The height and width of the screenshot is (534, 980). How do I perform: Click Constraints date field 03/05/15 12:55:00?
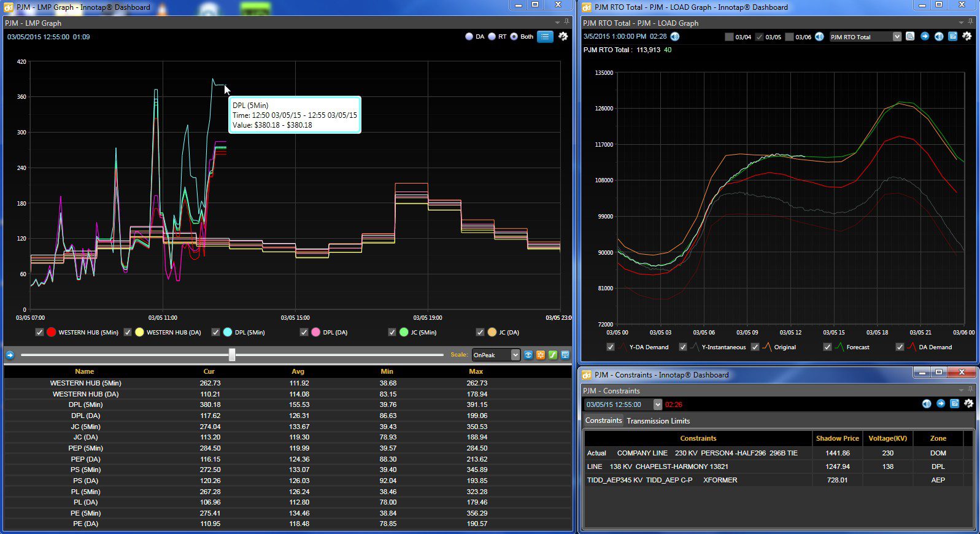coord(619,404)
